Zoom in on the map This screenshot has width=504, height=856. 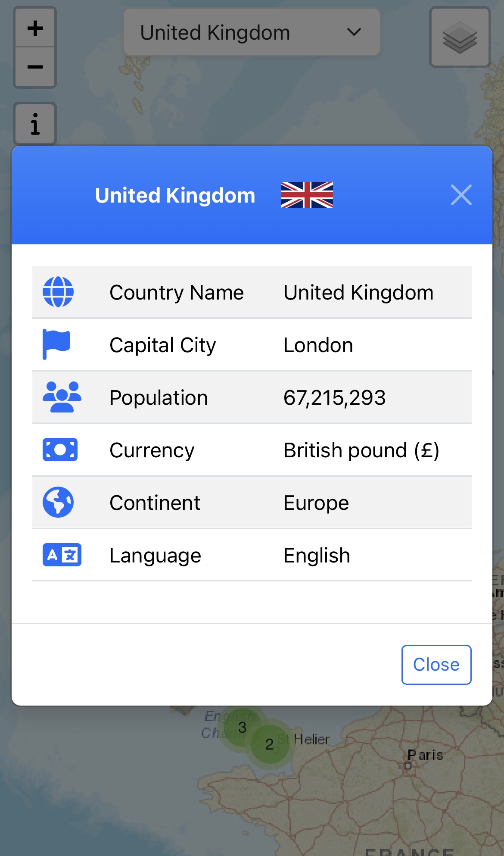point(35,28)
